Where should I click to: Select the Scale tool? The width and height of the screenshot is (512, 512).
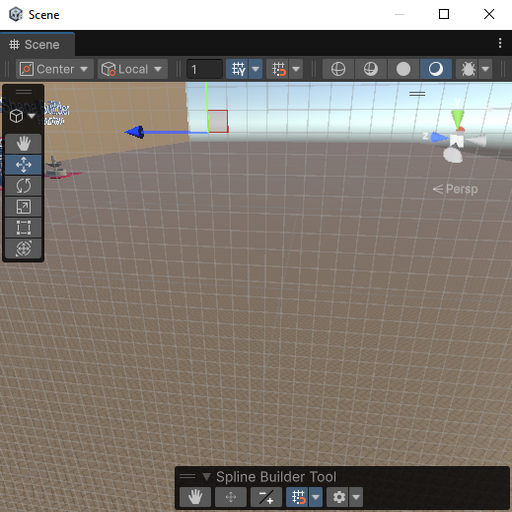(23, 207)
